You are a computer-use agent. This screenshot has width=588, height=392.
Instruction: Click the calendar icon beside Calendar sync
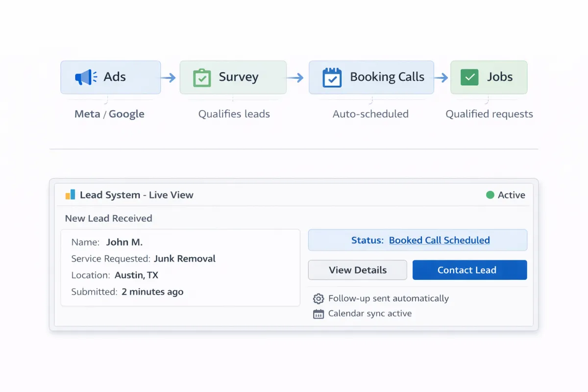tap(318, 314)
